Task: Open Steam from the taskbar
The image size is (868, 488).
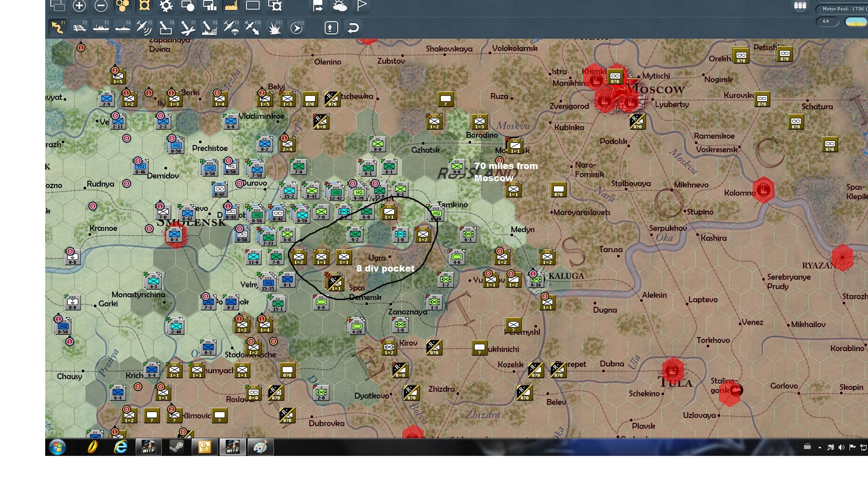Action: 176,447
